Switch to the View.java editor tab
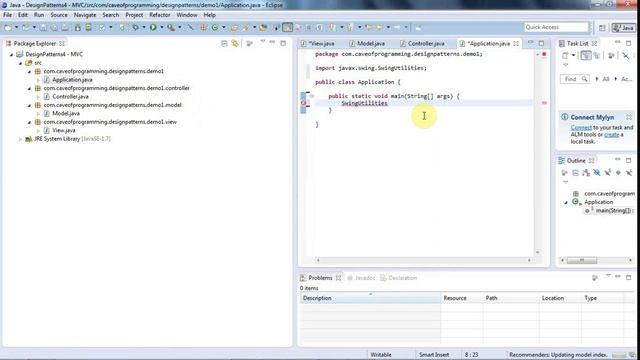Image resolution: width=640 pixels, height=360 pixels. coord(318,43)
